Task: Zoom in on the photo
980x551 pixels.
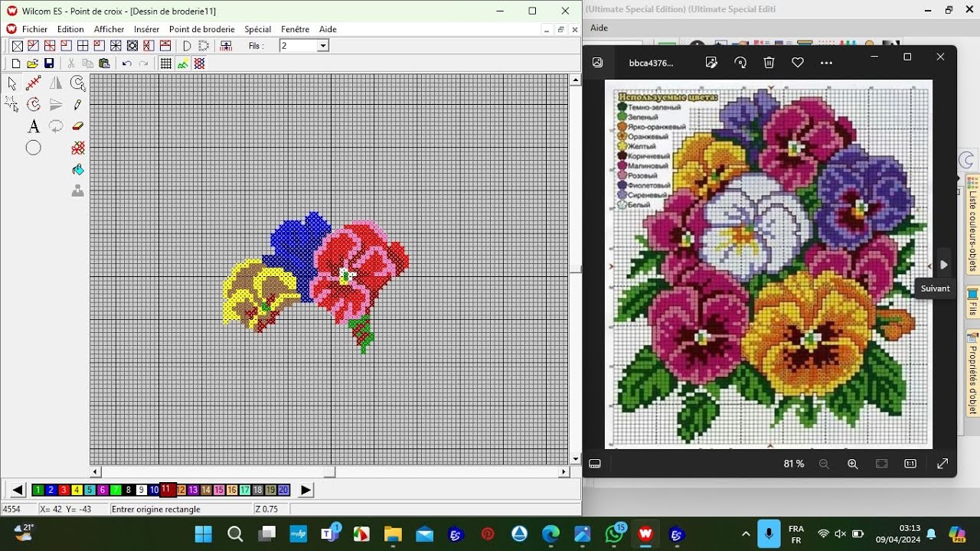Action: tap(852, 464)
